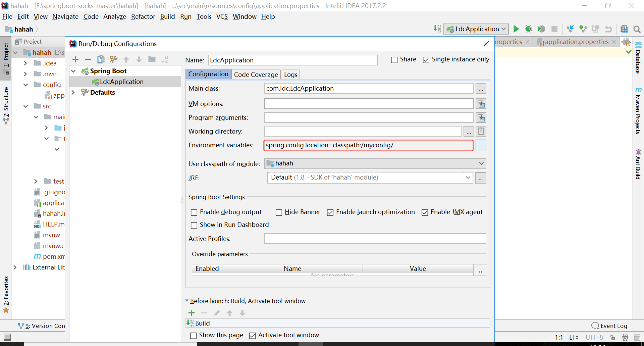Check Show in Run Dashboard
This screenshot has width=644, height=346.
click(x=194, y=225)
